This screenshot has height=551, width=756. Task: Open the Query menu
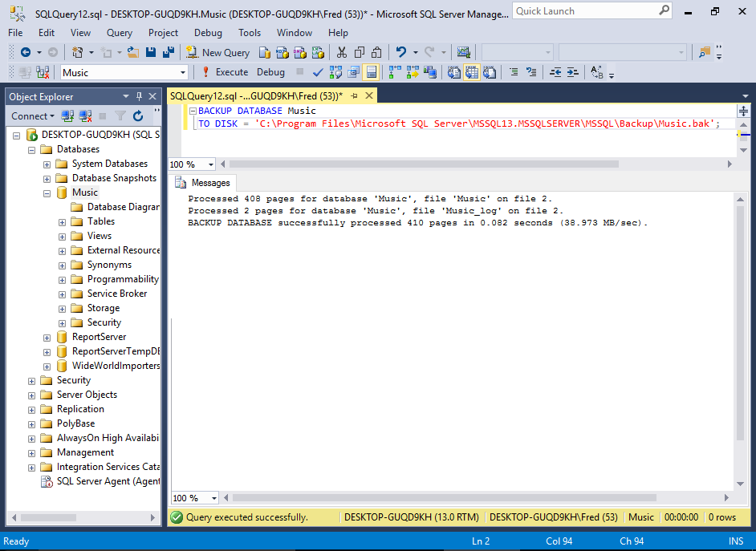120,33
